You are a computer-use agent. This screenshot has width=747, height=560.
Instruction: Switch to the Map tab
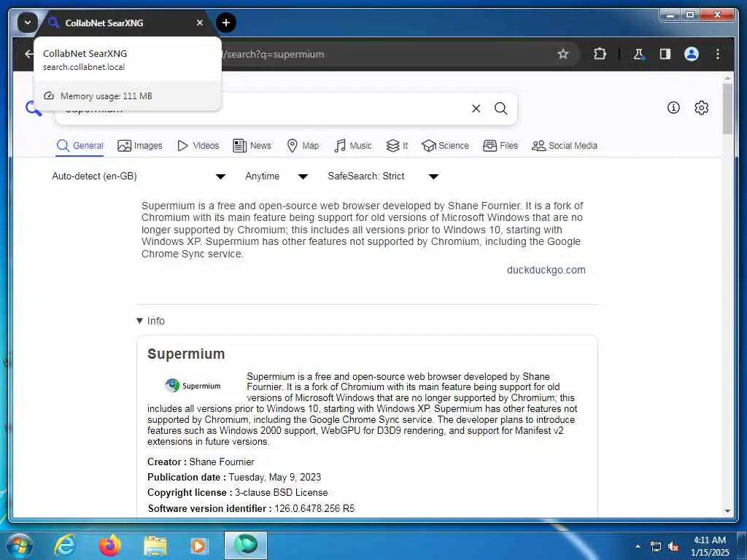(x=303, y=146)
